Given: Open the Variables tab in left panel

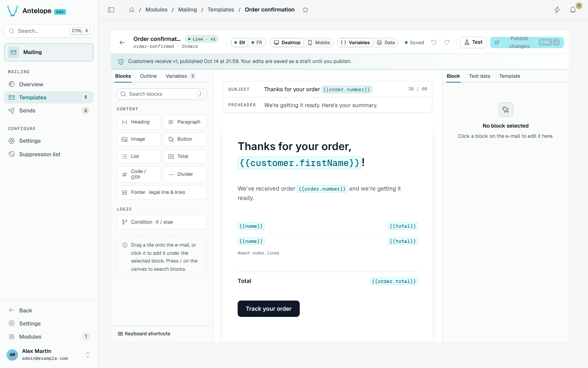Looking at the screenshot, I should (180, 76).
